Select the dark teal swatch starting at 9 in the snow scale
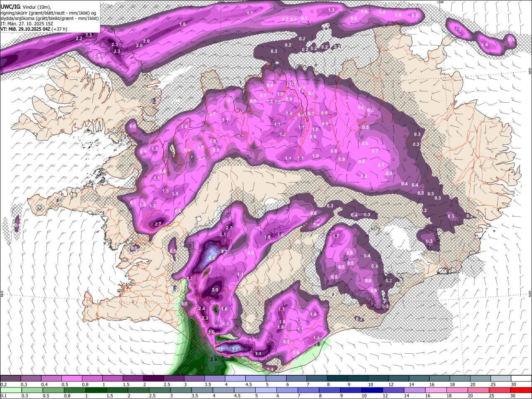Viewport: 532px width, 399px height. [358, 379]
